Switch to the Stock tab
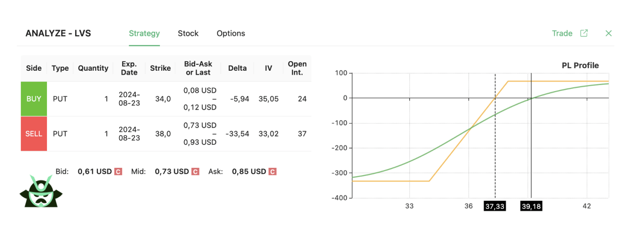This screenshot has height=247, width=644. click(188, 33)
